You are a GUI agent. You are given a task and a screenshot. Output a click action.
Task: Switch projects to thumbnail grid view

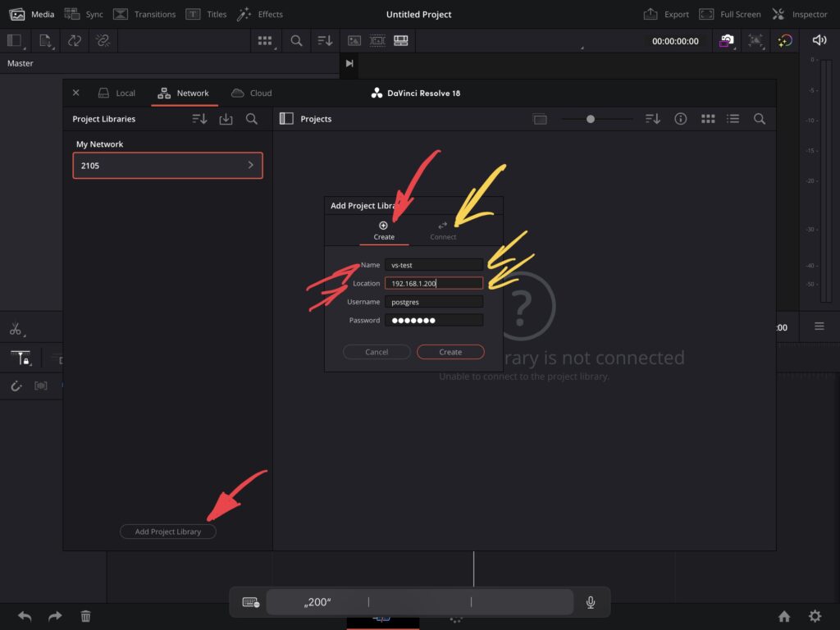click(708, 119)
